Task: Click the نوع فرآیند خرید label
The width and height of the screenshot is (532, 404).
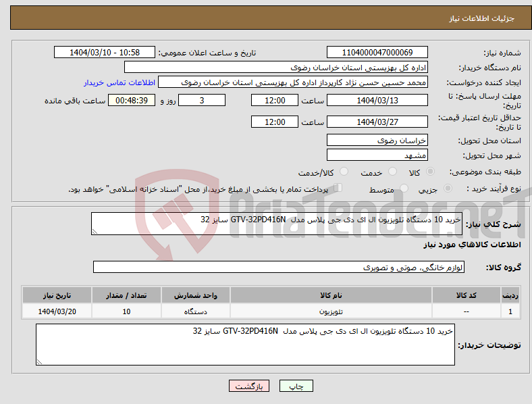Action: click(x=494, y=188)
